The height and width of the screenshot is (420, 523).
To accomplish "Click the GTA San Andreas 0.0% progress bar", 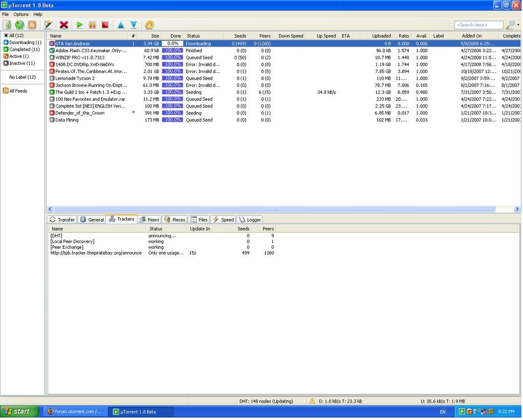I will pyautogui.click(x=172, y=43).
